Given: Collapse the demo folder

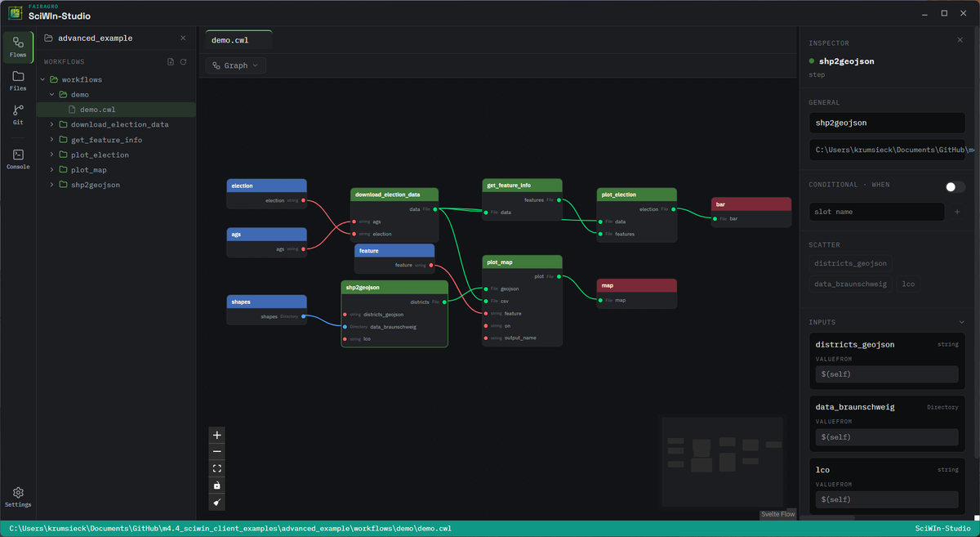Looking at the screenshot, I should tap(52, 95).
